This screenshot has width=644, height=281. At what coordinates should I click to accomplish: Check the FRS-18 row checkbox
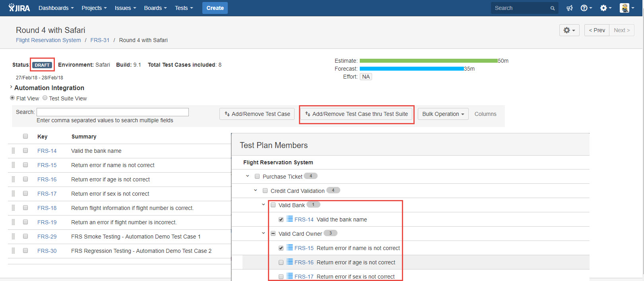[x=25, y=208]
